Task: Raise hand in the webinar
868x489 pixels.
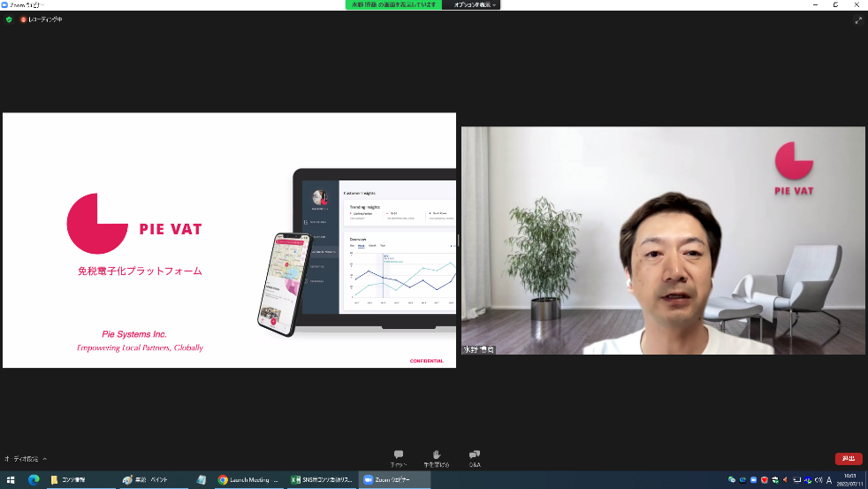Action: tap(437, 459)
